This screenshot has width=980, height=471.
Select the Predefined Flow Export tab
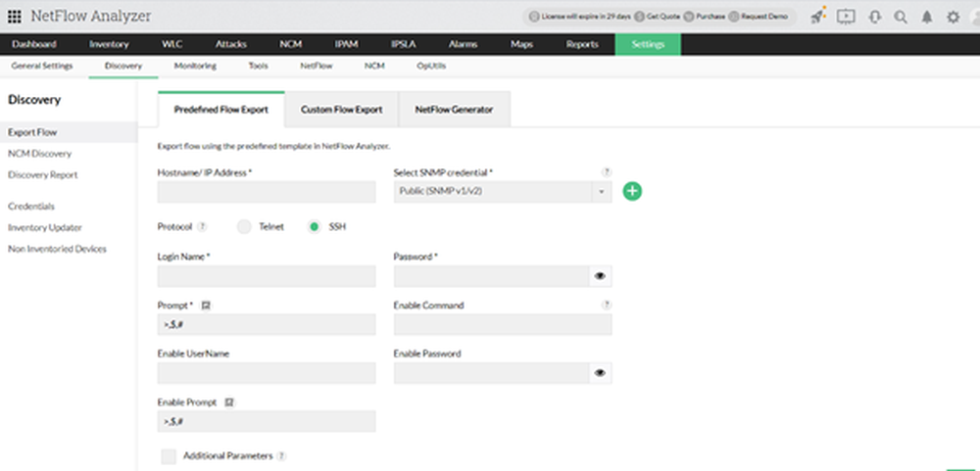[x=221, y=110]
